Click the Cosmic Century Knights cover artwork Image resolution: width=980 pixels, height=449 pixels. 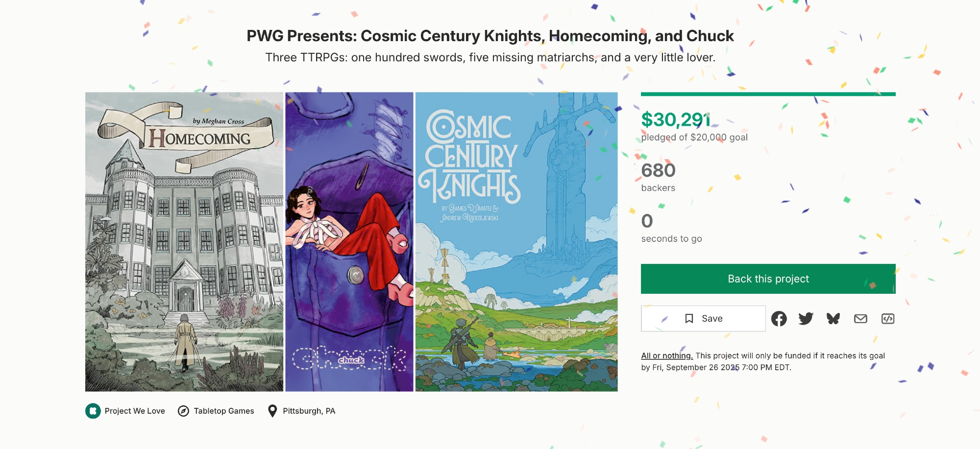coord(516,242)
